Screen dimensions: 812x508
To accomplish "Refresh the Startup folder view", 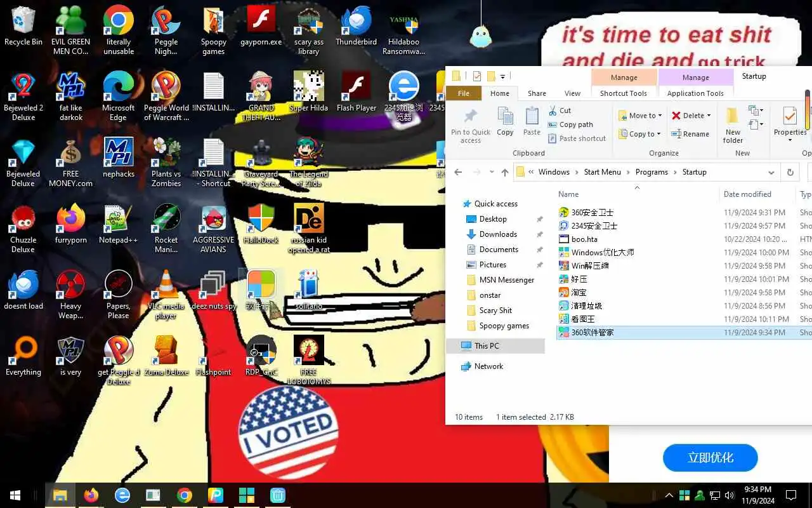I will click(790, 172).
